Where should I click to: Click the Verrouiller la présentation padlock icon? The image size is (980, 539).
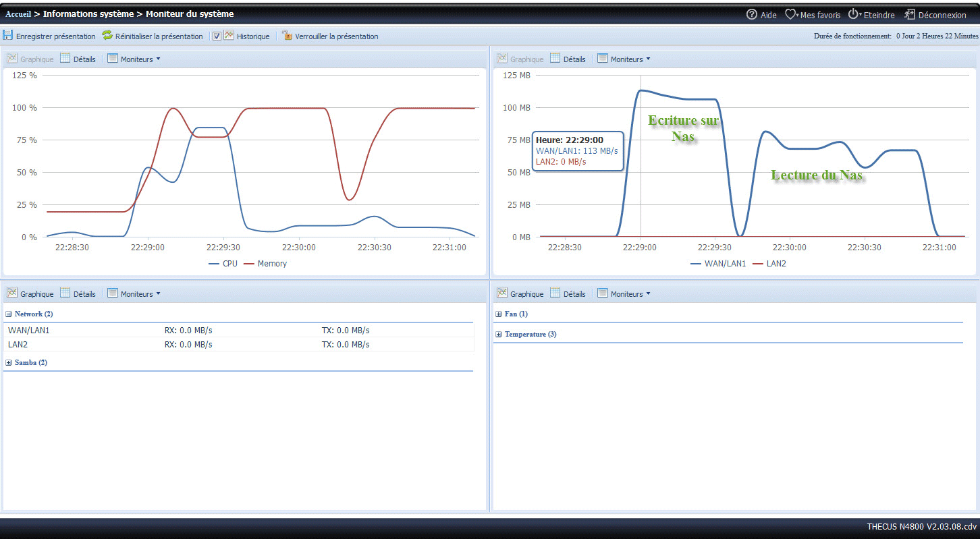pos(287,35)
